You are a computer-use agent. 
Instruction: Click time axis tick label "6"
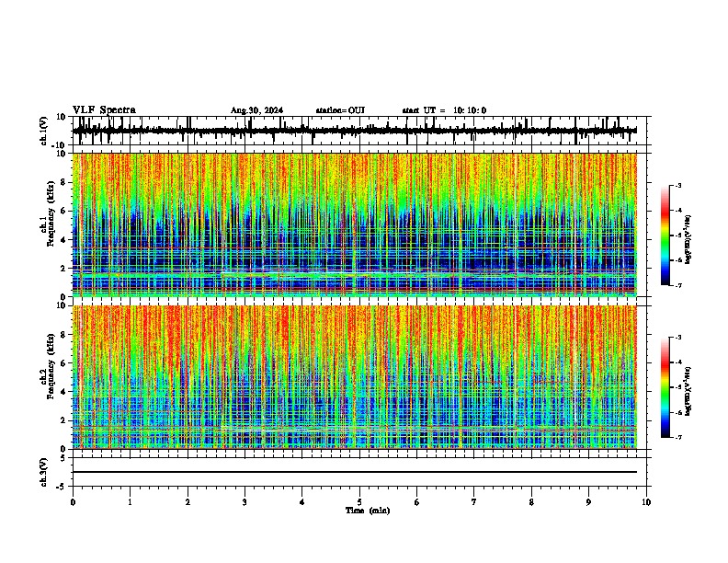[x=416, y=502]
